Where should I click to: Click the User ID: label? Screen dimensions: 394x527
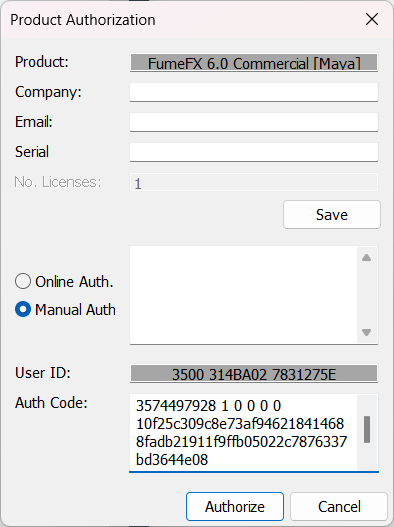tap(43, 373)
